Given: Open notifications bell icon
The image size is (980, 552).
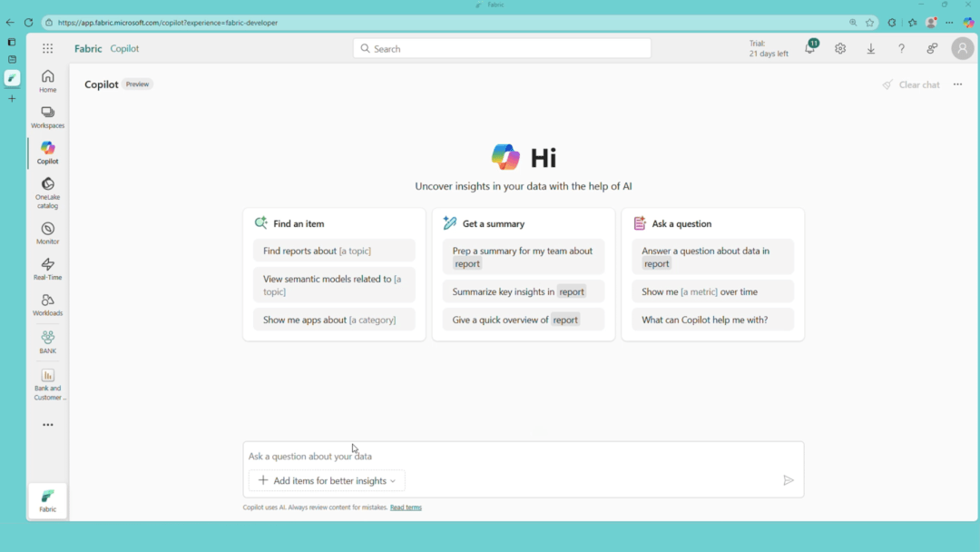Looking at the screenshot, I should [x=810, y=48].
